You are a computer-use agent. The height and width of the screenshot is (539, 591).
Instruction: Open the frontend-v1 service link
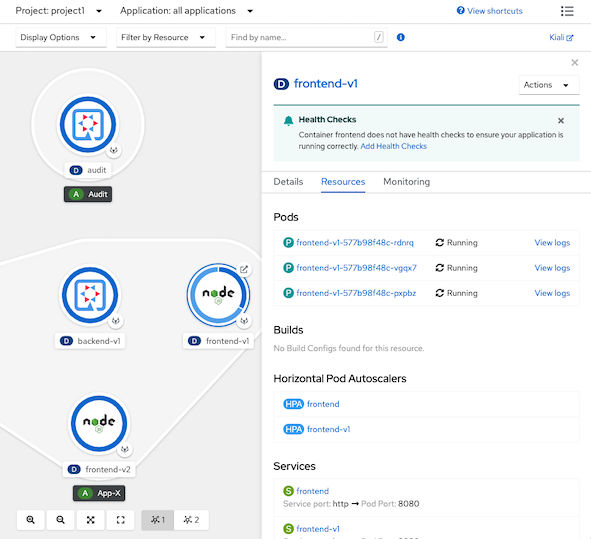(x=318, y=529)
